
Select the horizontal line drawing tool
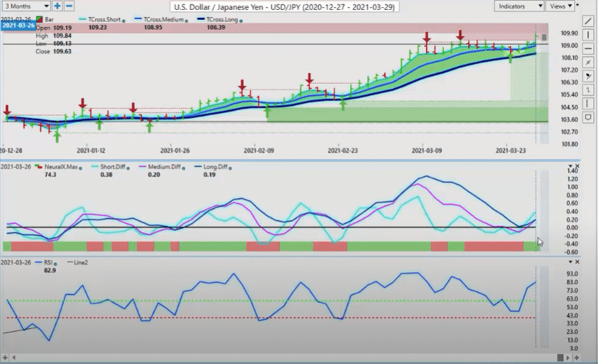tap(589, 49)
